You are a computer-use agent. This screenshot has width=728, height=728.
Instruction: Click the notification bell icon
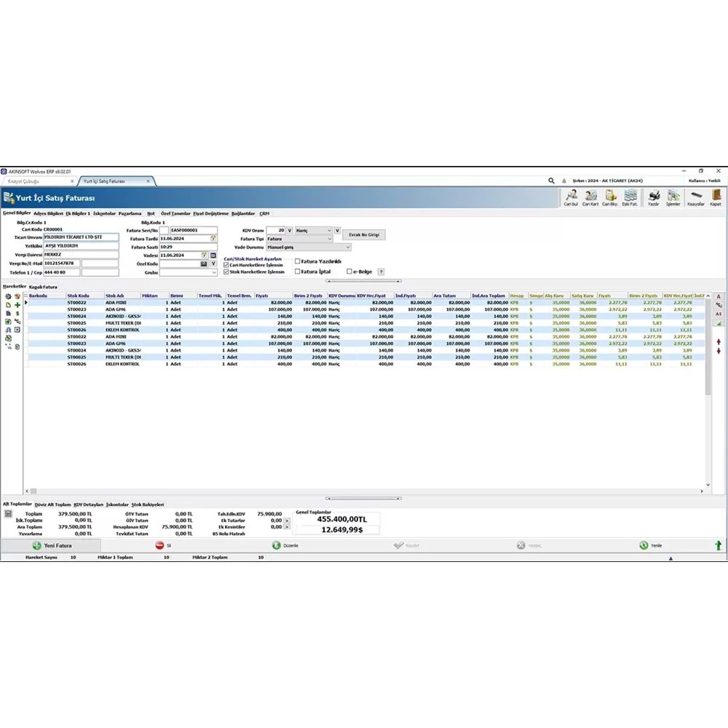coord(564,181)
